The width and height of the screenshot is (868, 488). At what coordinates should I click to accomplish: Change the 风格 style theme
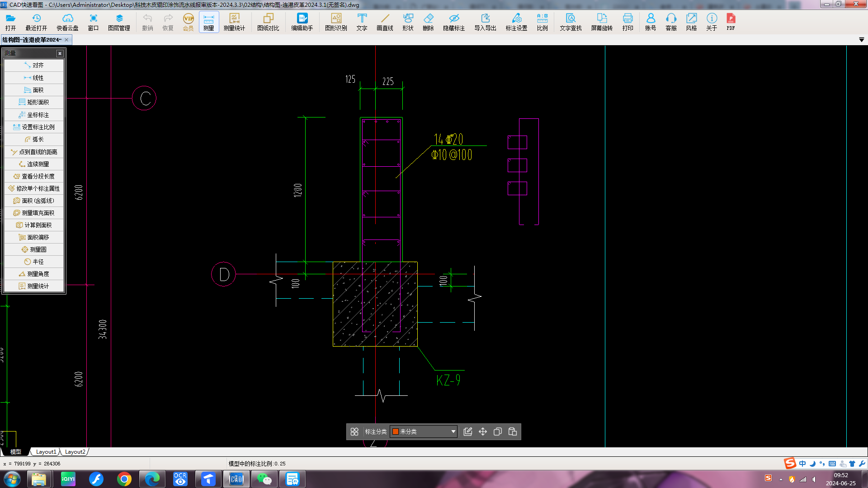(691, 22)
